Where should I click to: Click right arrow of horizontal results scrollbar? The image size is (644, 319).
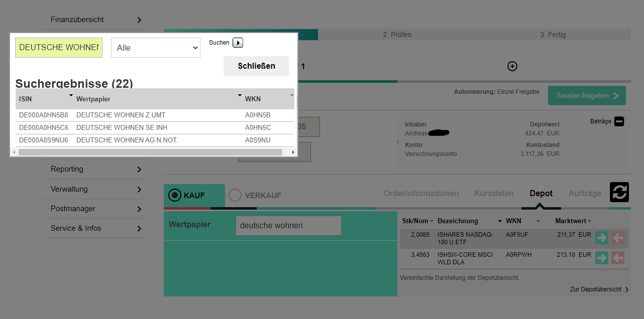coord(293,152)
